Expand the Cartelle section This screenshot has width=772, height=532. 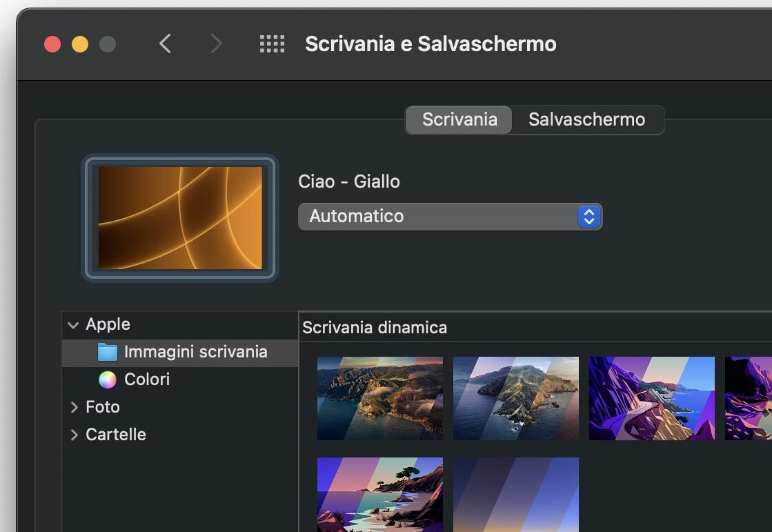pyautogui.click(x=74, y=435)
